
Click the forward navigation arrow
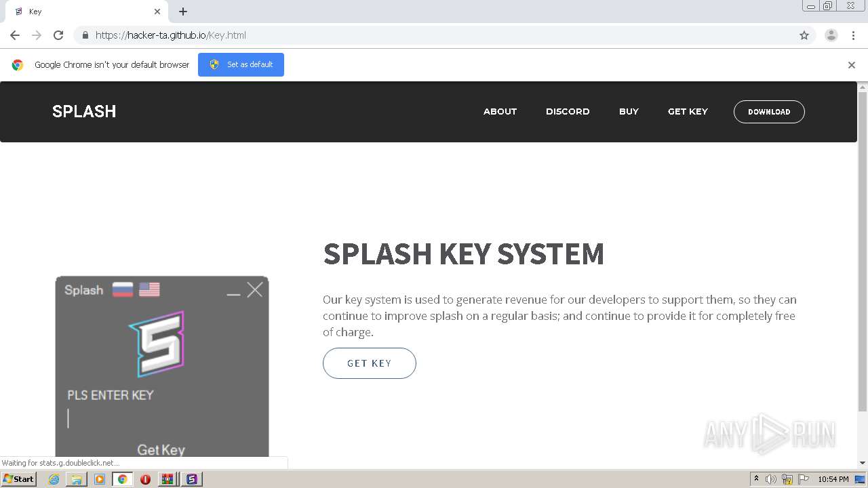point(37,35)
